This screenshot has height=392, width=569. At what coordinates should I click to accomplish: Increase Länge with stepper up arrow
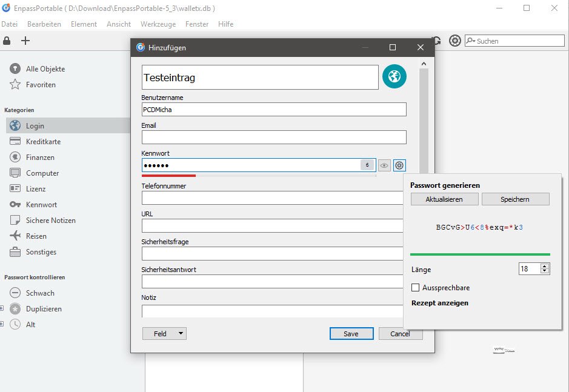544,266
